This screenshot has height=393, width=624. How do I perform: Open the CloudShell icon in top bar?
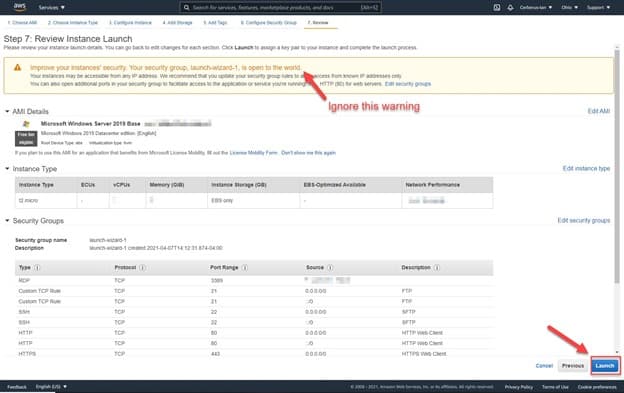coord(497,7)
